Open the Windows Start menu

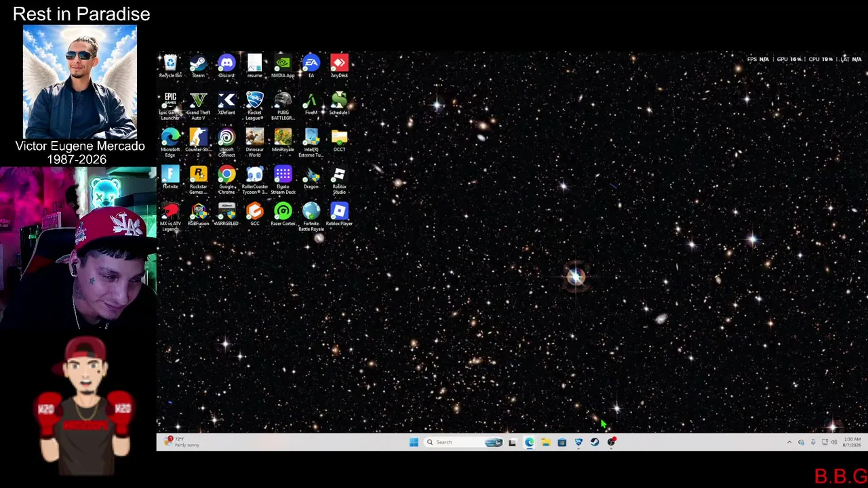pos(414,443)
